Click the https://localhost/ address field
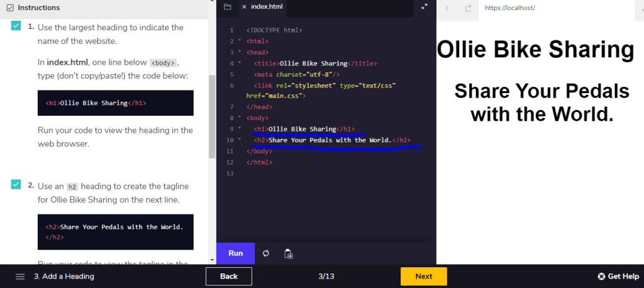644x288 pixels. [x=535, y=8]
